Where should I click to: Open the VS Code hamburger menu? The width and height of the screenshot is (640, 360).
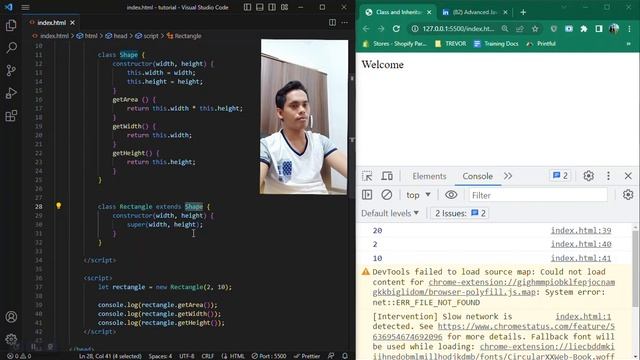point(25,7)
